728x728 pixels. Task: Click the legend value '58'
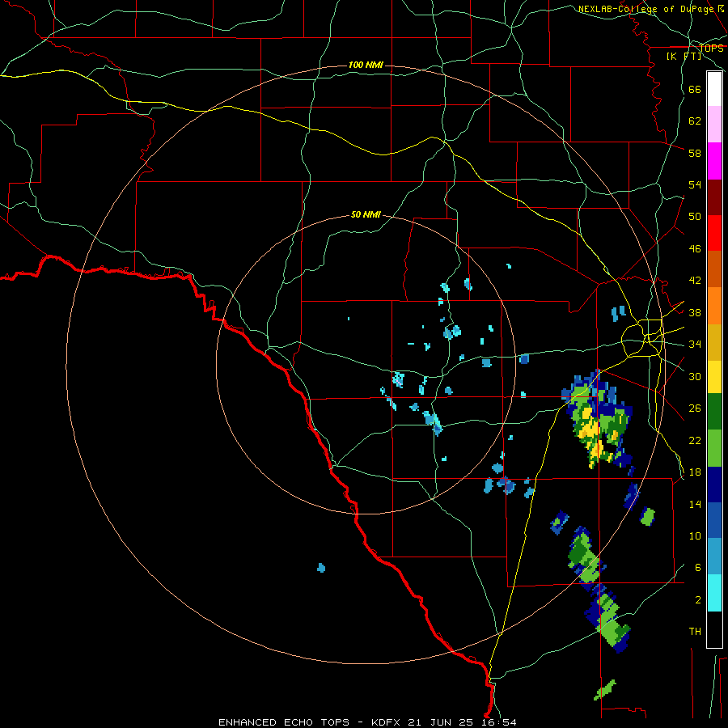point(695,153)
